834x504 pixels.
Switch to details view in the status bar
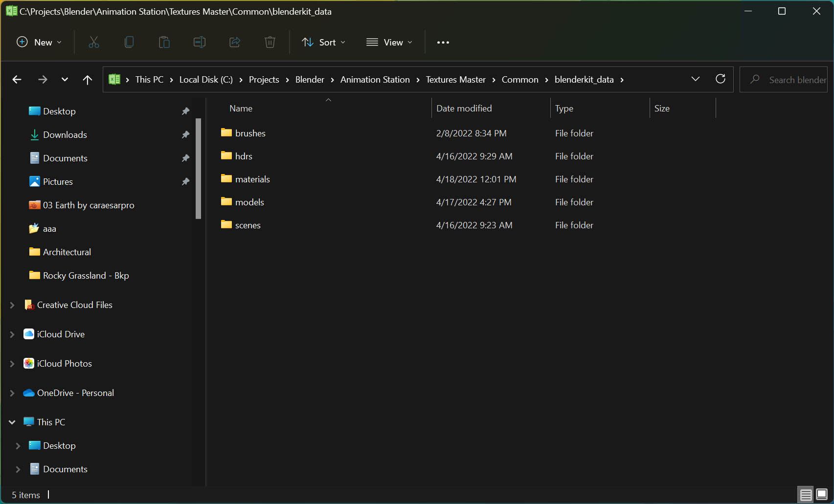(x=805, y=494)
